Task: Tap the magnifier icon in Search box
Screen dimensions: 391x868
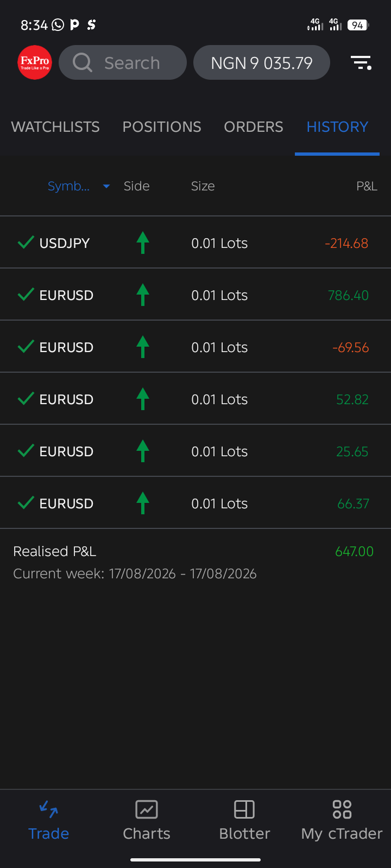Action: 83,62
